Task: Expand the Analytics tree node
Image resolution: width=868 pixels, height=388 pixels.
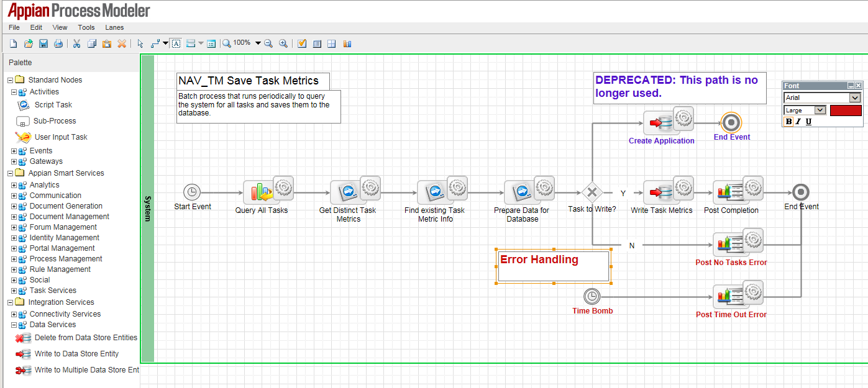Action: (x=14, y=185)
